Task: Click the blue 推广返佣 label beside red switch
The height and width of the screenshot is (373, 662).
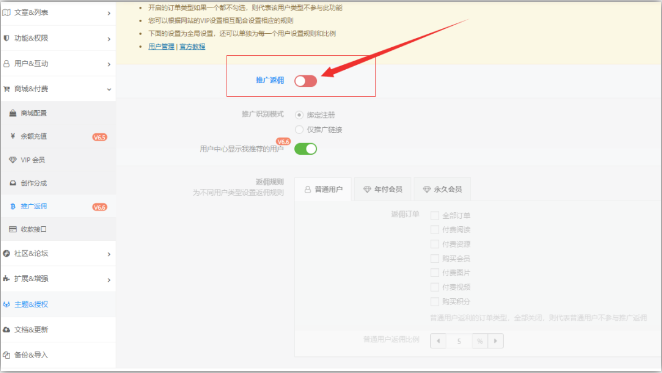Action: [x=270, y=80]
